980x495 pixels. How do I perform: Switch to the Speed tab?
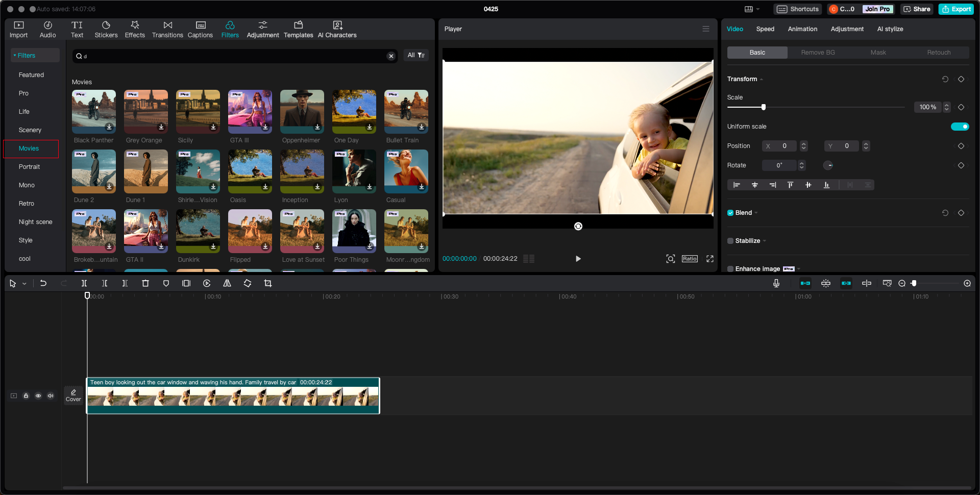[765, 29]
